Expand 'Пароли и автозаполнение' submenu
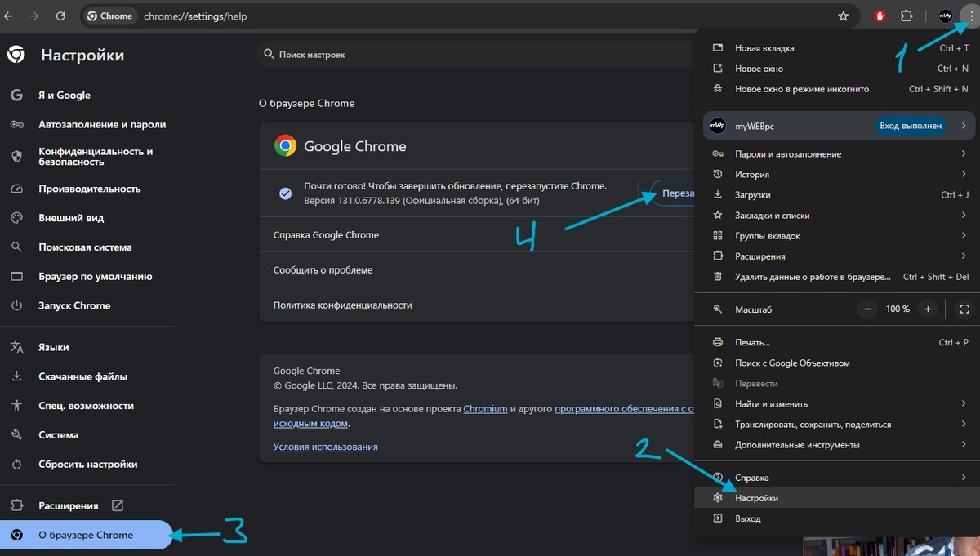The image size is (980, 556). click(x=835, y=154)
